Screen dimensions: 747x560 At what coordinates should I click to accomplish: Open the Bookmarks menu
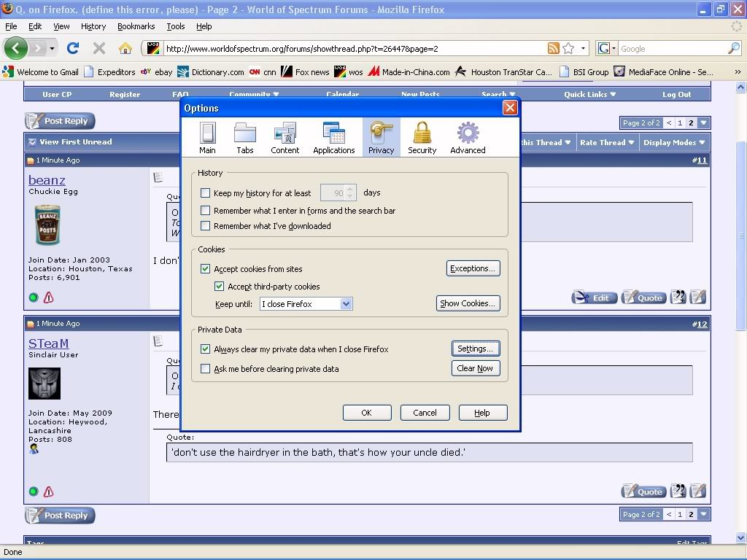click(136, 26)
